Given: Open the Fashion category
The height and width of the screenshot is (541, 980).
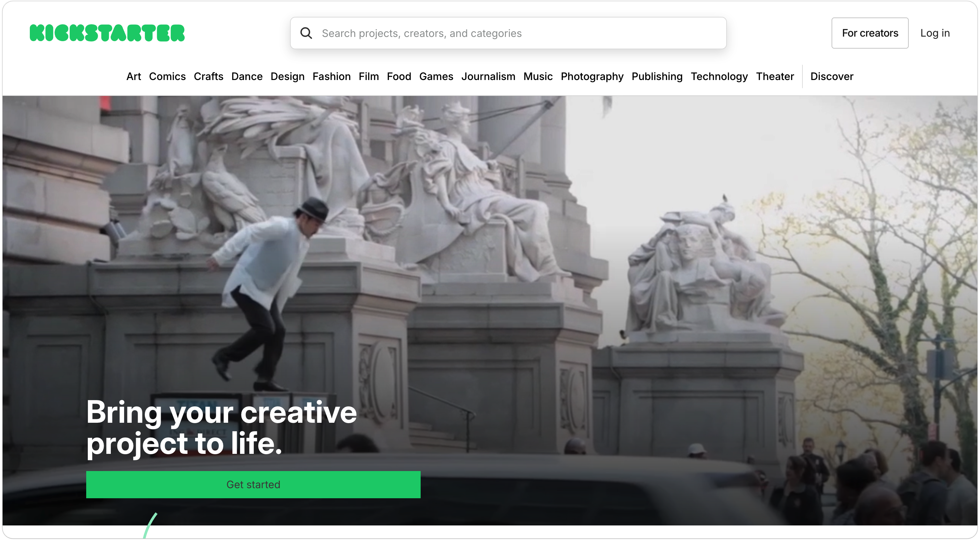Looking at the screenshot, I should pos(332,76).
